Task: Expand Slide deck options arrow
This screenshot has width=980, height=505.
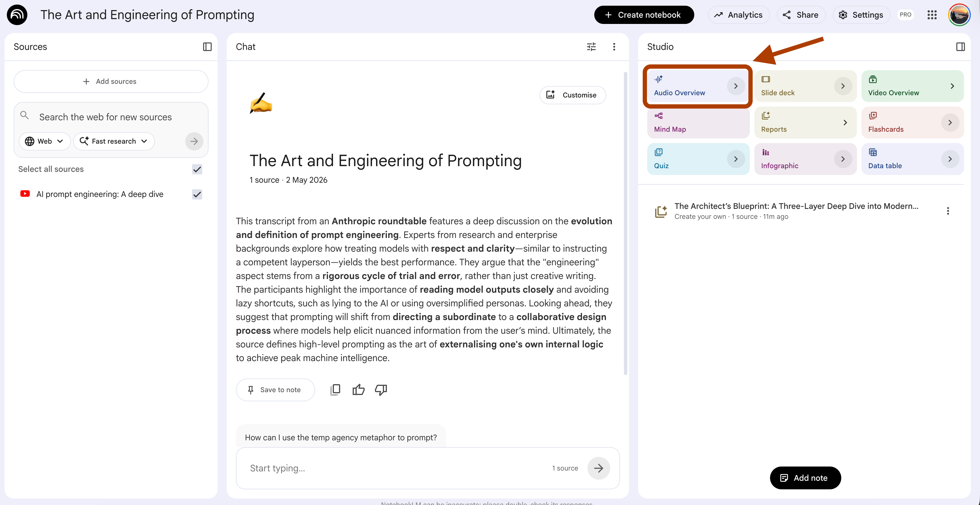Action: coord(843,86)
